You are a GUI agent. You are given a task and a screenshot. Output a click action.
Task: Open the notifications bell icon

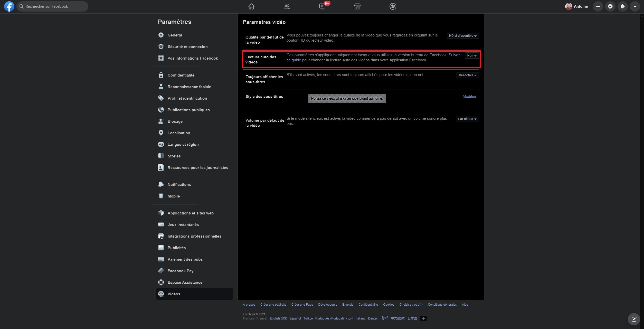click(x=622, y=6)
